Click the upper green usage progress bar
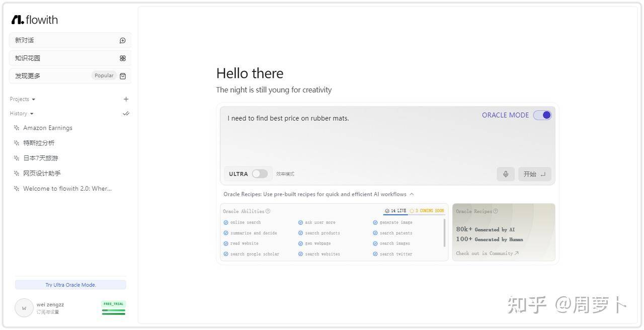 click(x=113, y=310)
